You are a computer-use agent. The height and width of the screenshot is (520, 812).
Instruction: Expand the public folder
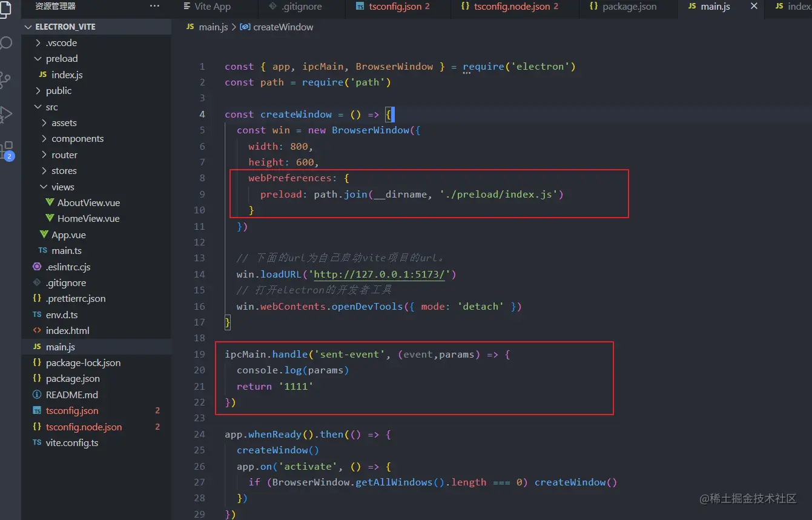tap(96, 91)
